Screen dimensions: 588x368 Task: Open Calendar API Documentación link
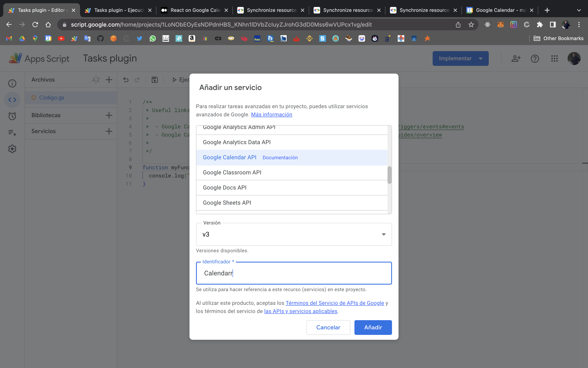(x=280, y=158)
